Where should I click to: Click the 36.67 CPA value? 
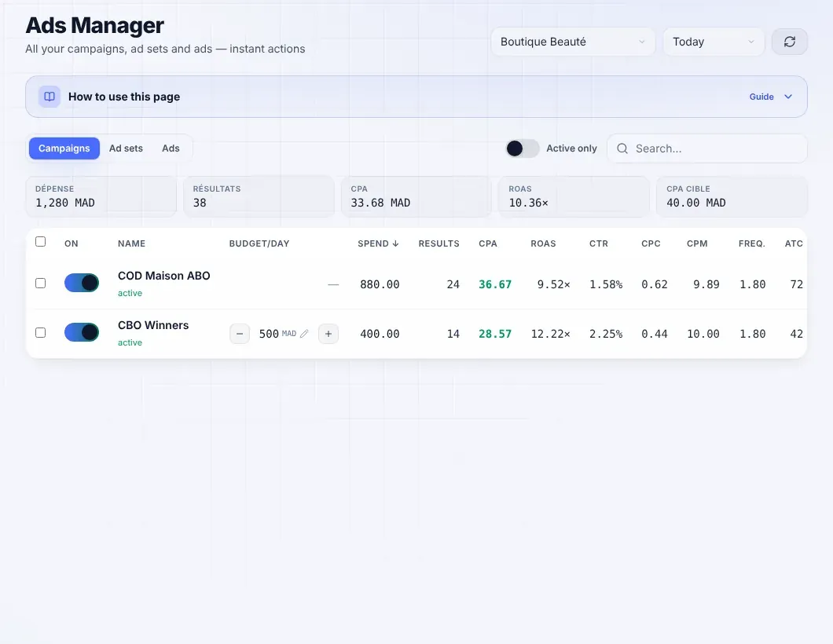pyautogui.click(x=495, y=284)
